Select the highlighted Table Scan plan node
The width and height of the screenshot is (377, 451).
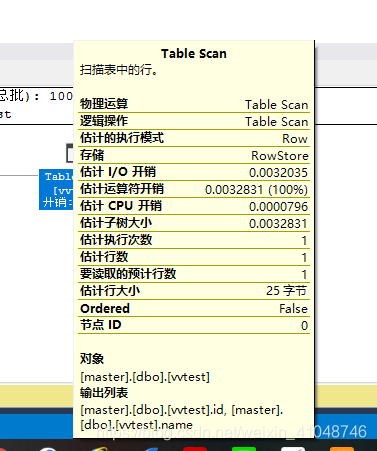click(56, 190)
